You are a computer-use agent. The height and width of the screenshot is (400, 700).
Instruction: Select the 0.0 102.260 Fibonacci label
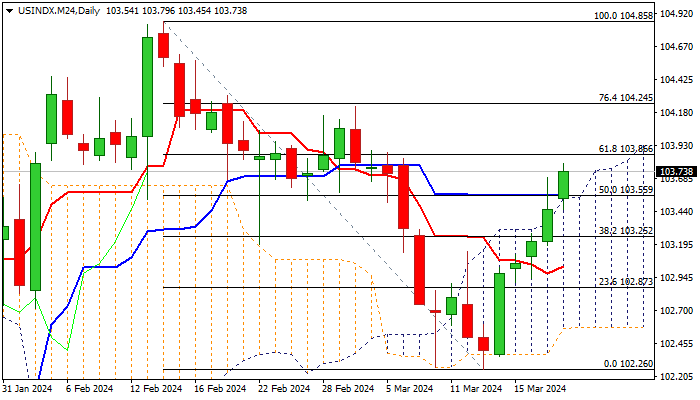pyautogui.click(x=628, y=364)
